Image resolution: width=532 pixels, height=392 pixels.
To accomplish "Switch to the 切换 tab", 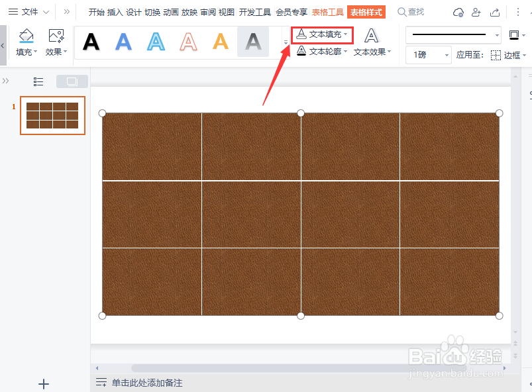I will click(152, 12).
